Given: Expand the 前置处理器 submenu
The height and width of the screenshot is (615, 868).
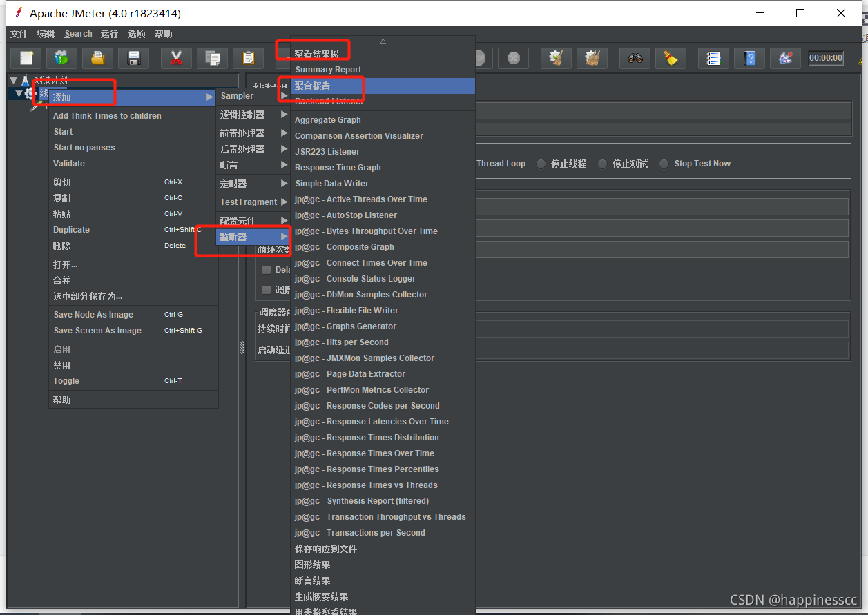Looking at the screenshot, I should [253, 133].
